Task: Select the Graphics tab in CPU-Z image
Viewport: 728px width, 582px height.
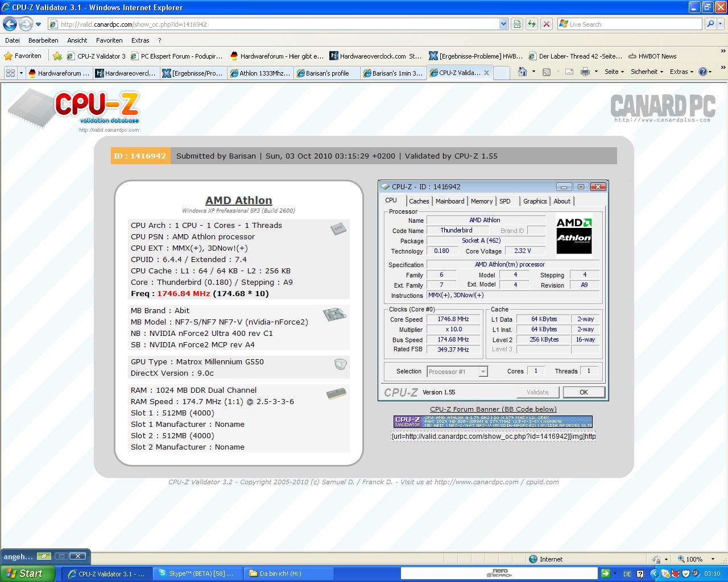Action: (x=535, y=201)
